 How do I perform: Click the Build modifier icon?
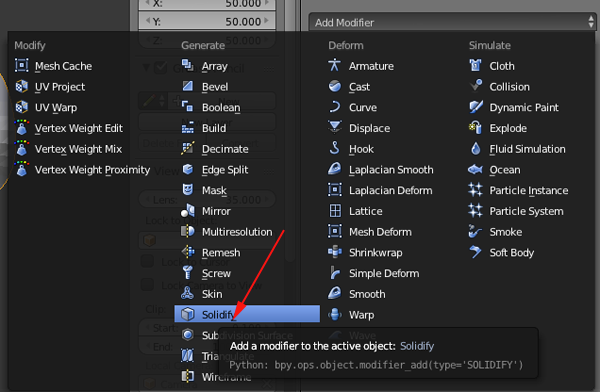tap(188, 128)
